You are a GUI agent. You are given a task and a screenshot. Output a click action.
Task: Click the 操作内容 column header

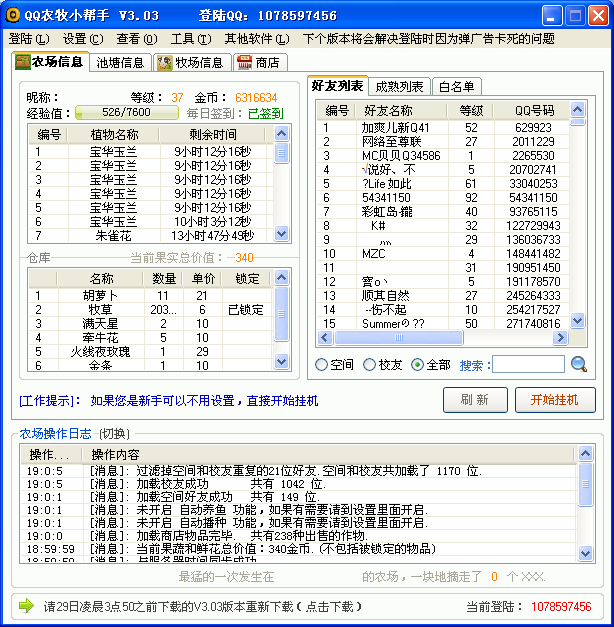coord(328,455)
